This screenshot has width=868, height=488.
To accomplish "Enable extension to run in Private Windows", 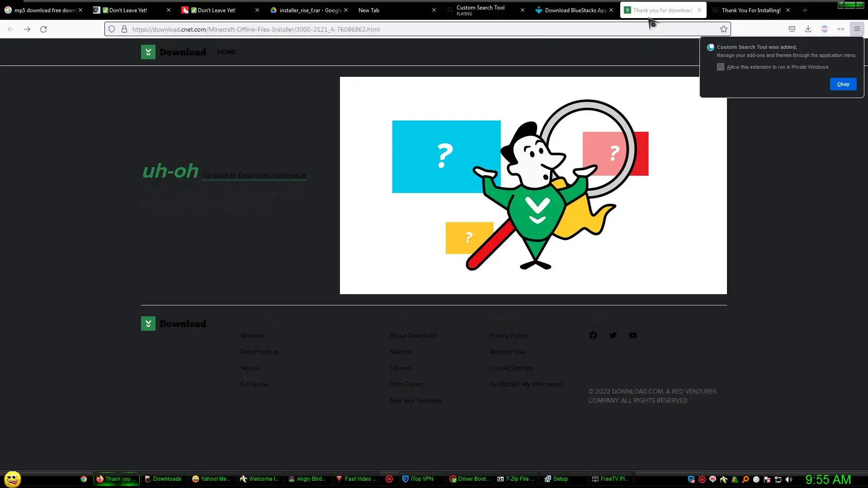I will coord(720,67).
